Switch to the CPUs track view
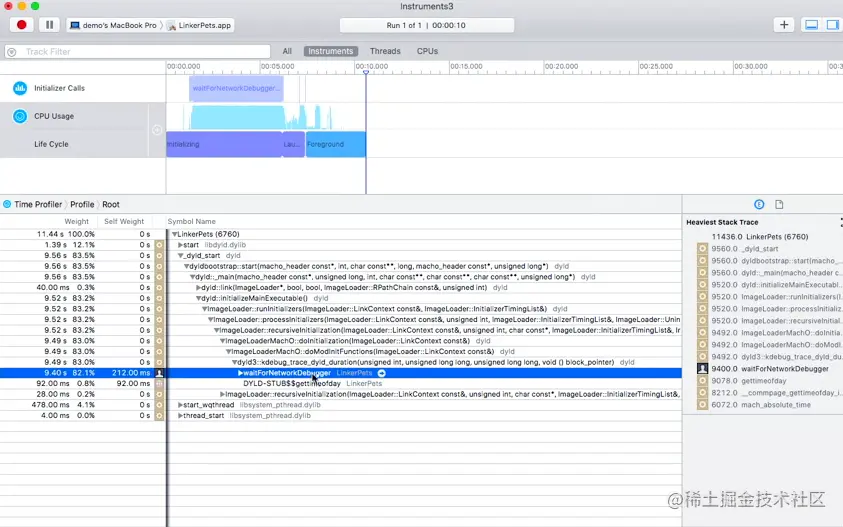Viewport: 843px width, 527px height. [427, 51]
